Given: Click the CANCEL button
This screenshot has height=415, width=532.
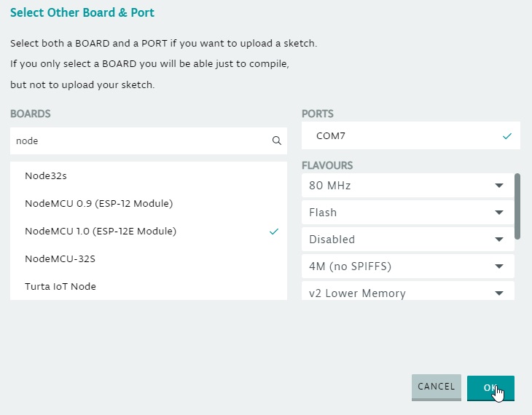Looking at the screenshot, I should (x=437, y=387).
